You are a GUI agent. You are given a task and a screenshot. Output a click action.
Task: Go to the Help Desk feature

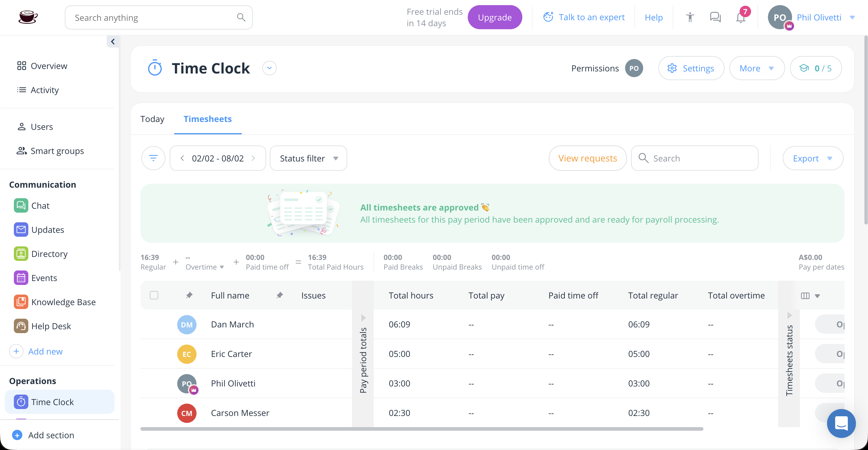click(51, 326)
